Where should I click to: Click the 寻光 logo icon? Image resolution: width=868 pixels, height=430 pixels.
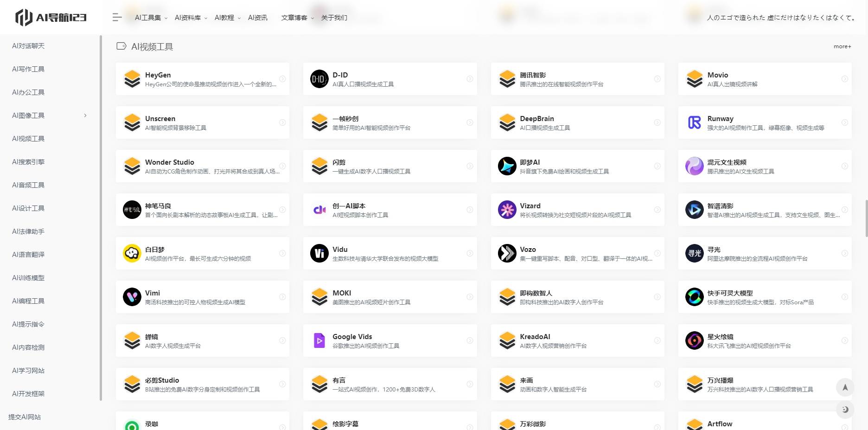click(695, 253)
